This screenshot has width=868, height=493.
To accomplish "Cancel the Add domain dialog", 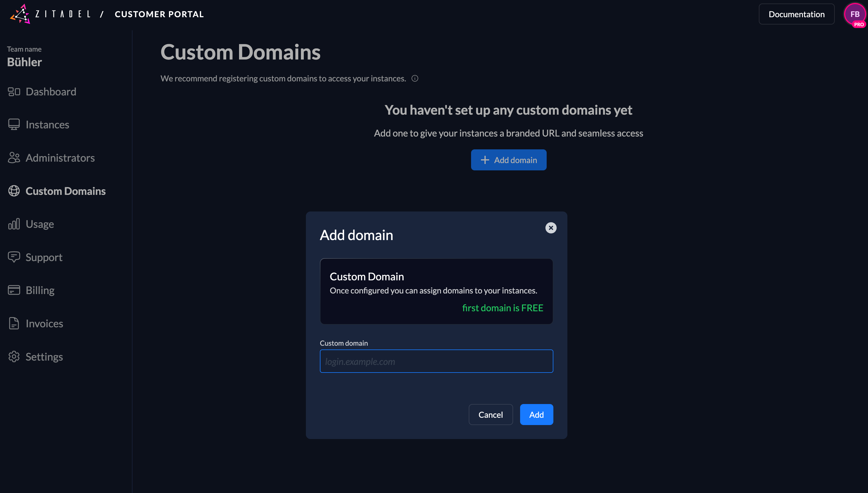I will [x=491, y=414].
